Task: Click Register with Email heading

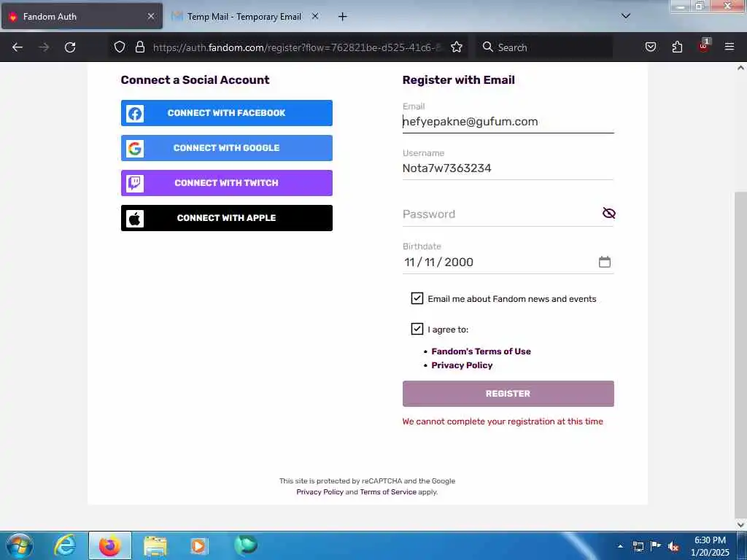Action: (x=458, y=80)
